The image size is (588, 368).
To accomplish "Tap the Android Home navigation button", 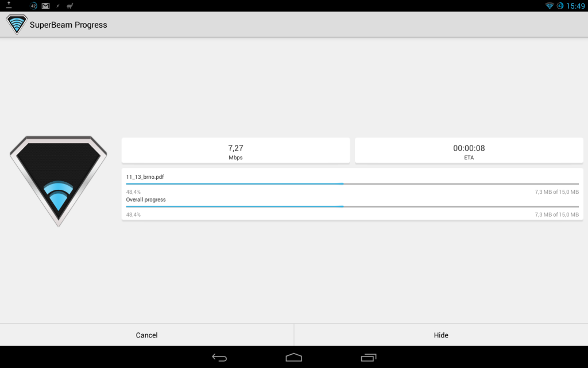I will [293, 357].
